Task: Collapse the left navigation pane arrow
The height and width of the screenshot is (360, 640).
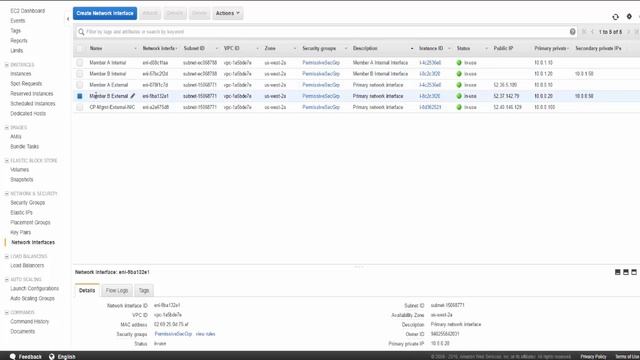Action: pyautogui.click(x=68, y=19)
